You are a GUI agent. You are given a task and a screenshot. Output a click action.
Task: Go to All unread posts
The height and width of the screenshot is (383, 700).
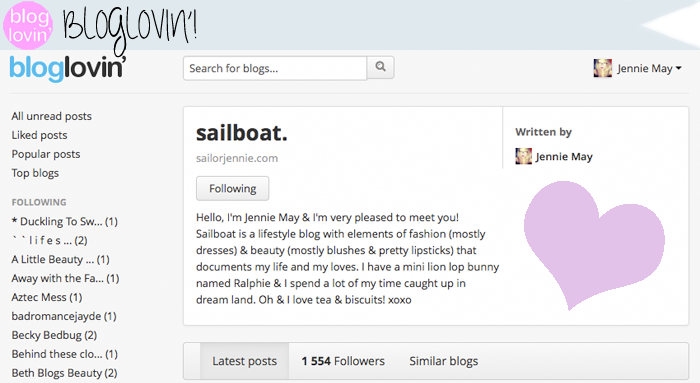(x=51, y=116)
